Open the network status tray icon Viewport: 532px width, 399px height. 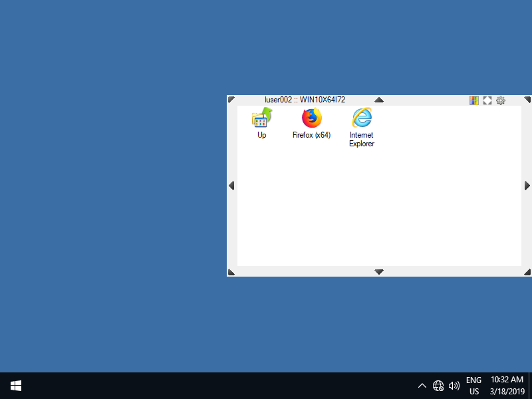pyautogui.click(x=438, y=386)
